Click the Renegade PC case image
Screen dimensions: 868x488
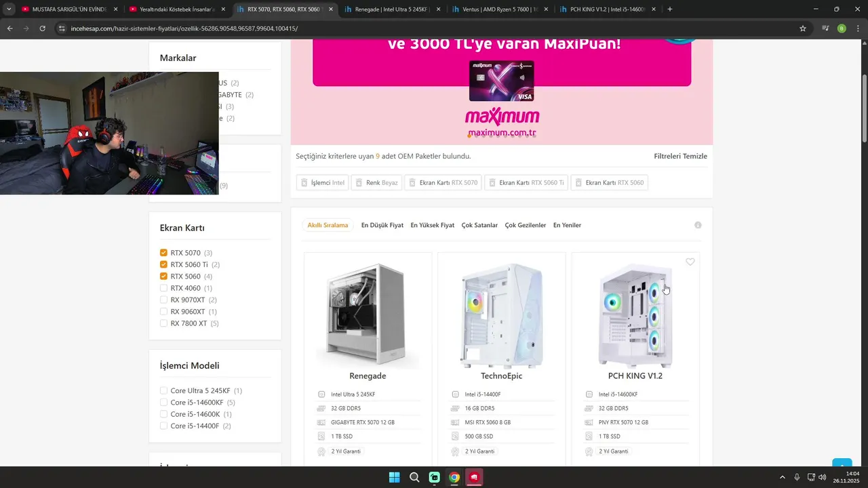[368, 315]
